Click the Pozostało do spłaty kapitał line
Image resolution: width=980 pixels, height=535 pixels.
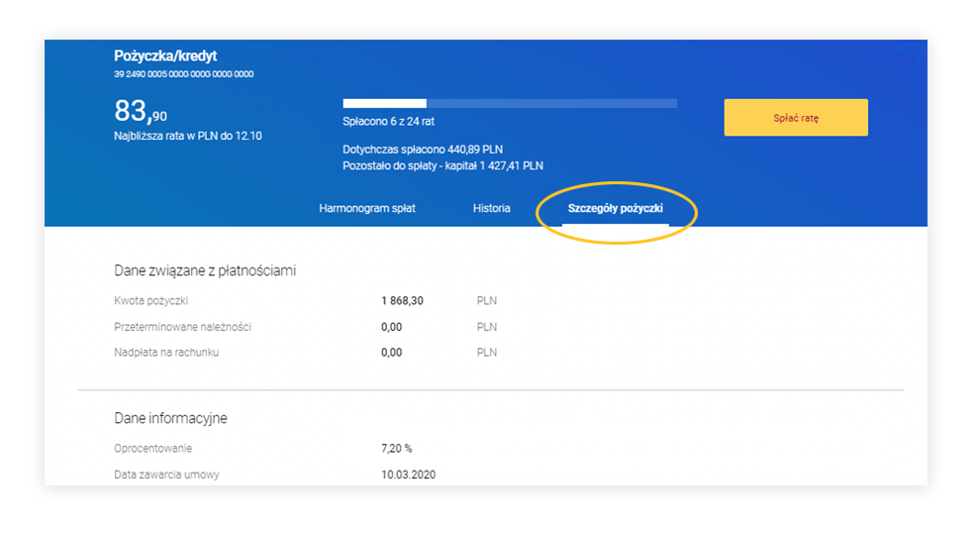(x=442, y=165)
